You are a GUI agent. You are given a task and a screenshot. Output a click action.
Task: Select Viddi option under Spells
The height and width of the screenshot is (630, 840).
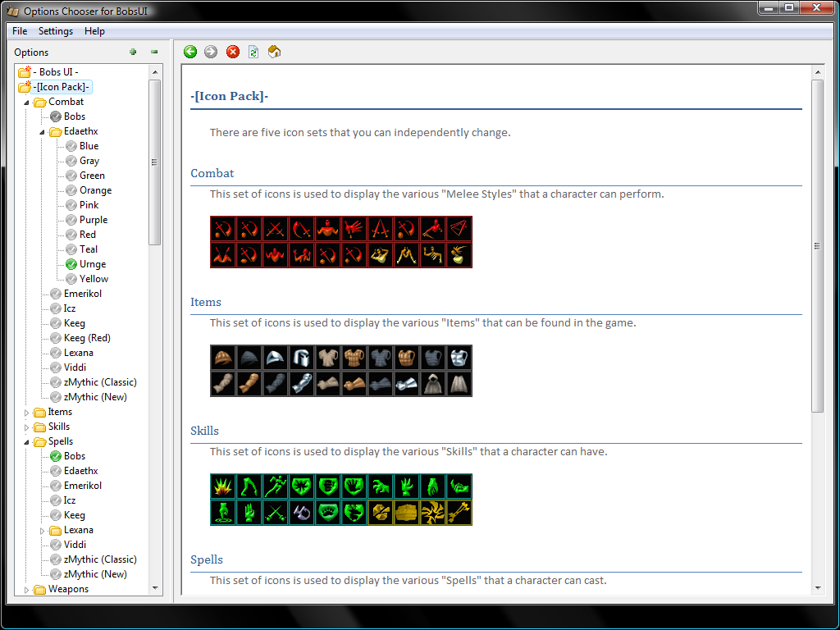(x=75, y=545)
